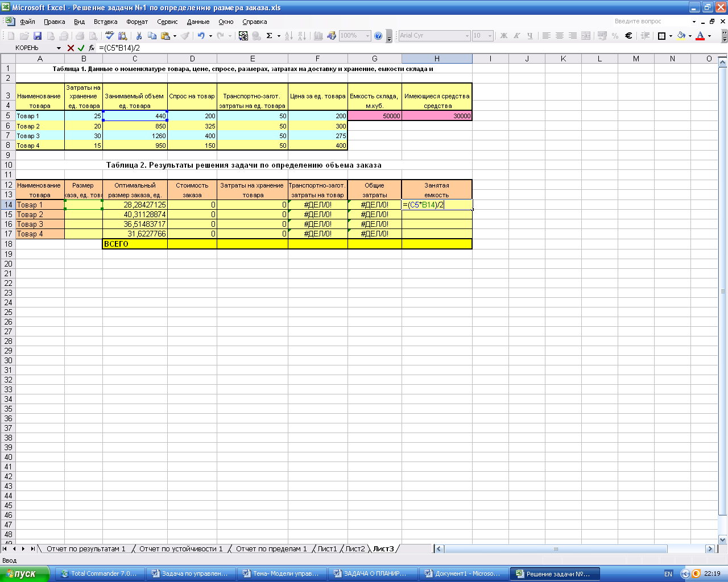Click the Redo arrow icon
The width and height of the screenshot is (728, 582).
click(220, 35)
